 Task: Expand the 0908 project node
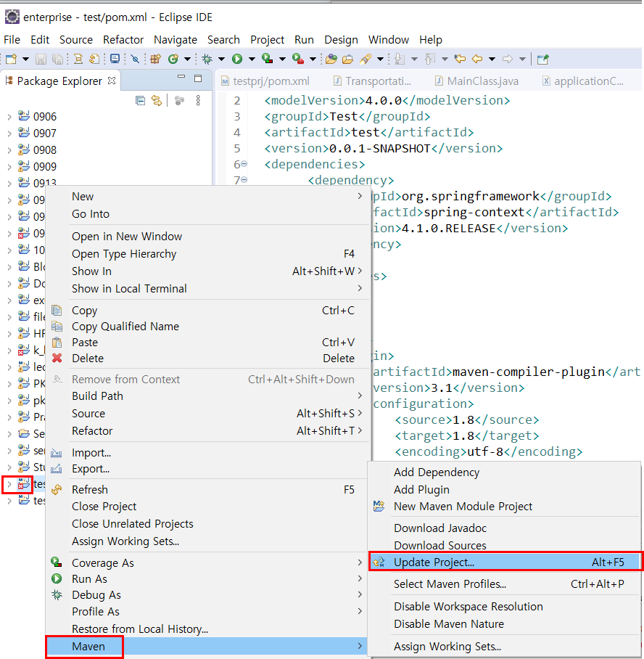point(9,150)
